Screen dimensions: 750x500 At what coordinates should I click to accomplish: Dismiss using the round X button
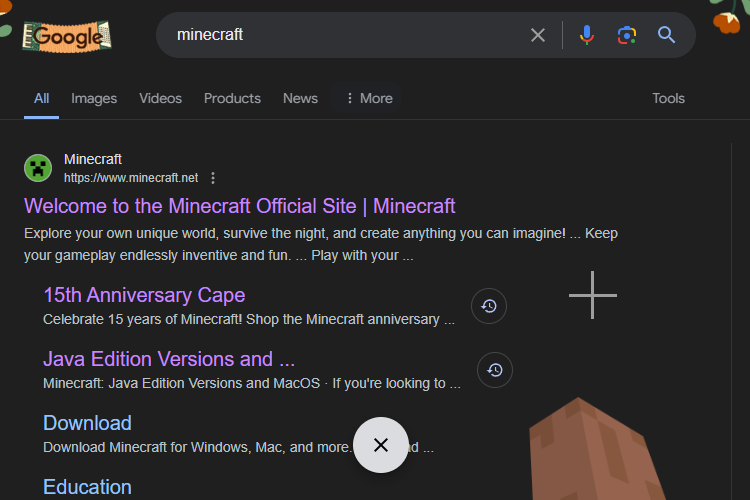tap(381, 445)
